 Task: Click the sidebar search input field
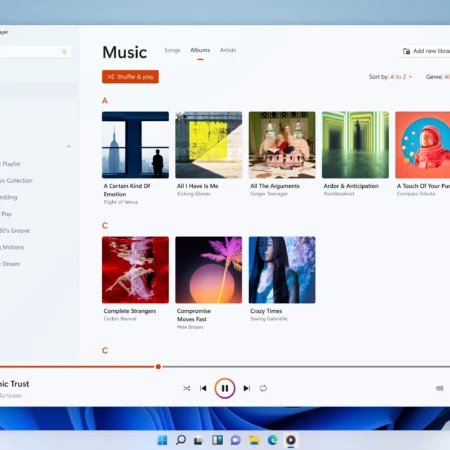point(35,52)
